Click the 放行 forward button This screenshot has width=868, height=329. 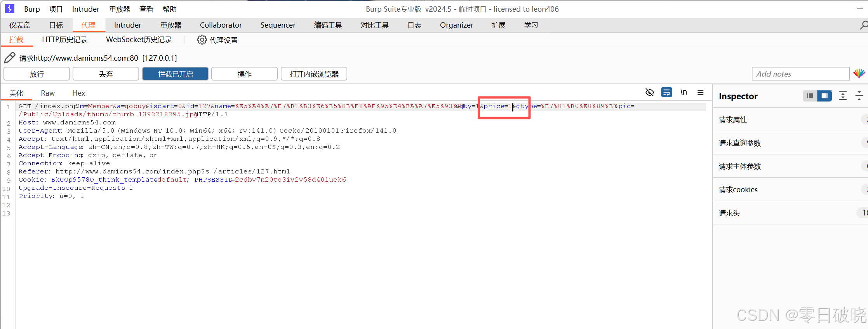(37, 74)
